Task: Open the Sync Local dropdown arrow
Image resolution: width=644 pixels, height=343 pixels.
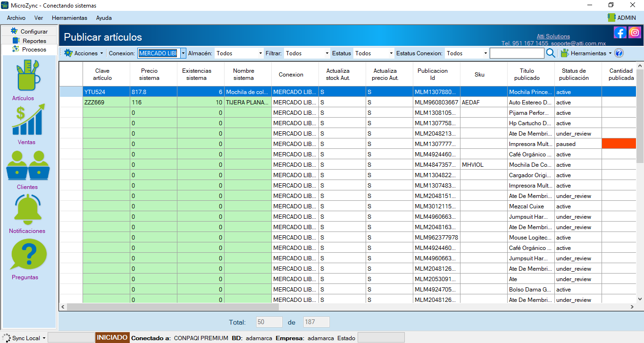Action: tap(44, 338)
